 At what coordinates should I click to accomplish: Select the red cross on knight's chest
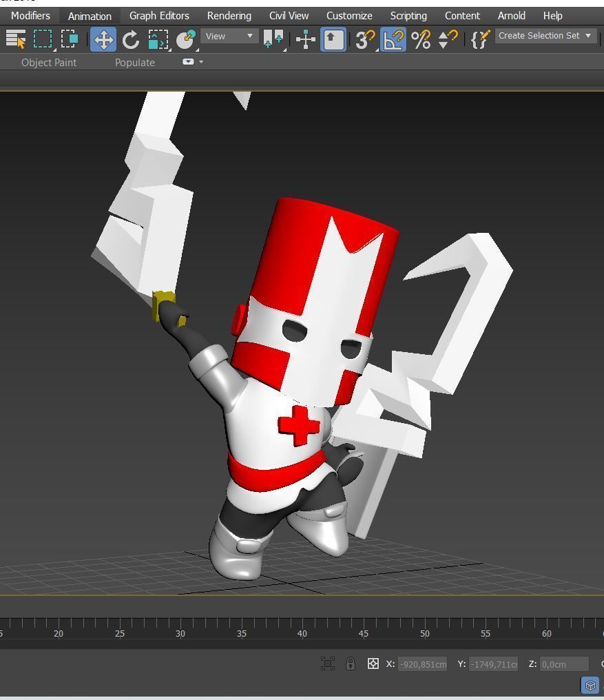pyautogui.click(x=299, y=424)
